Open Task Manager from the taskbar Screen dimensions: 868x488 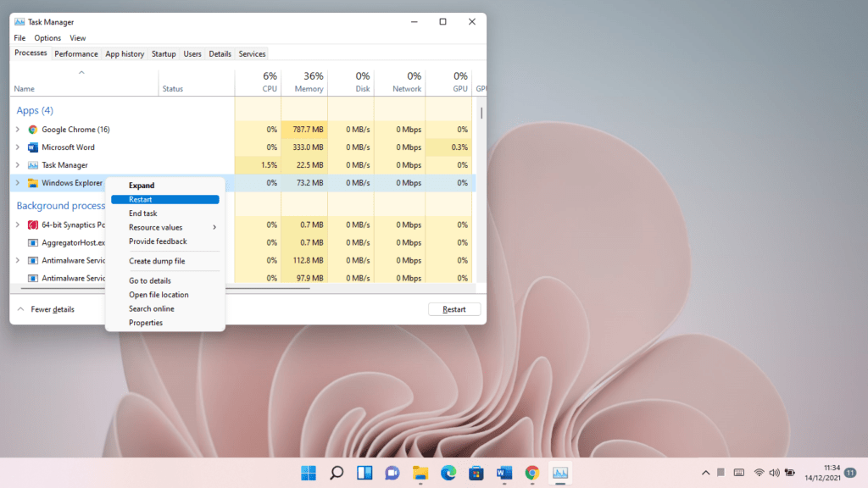click(x=559, y=472)
